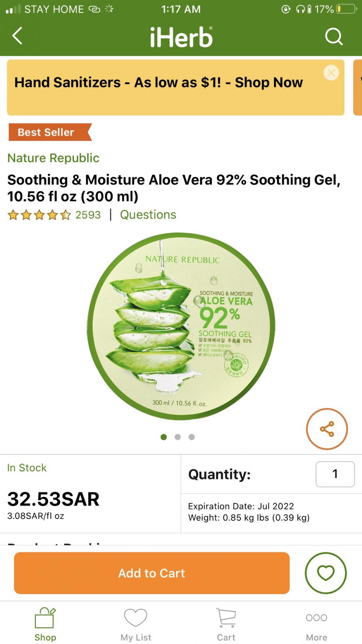Open search with the magnifier icon

[x=333, y=36]
